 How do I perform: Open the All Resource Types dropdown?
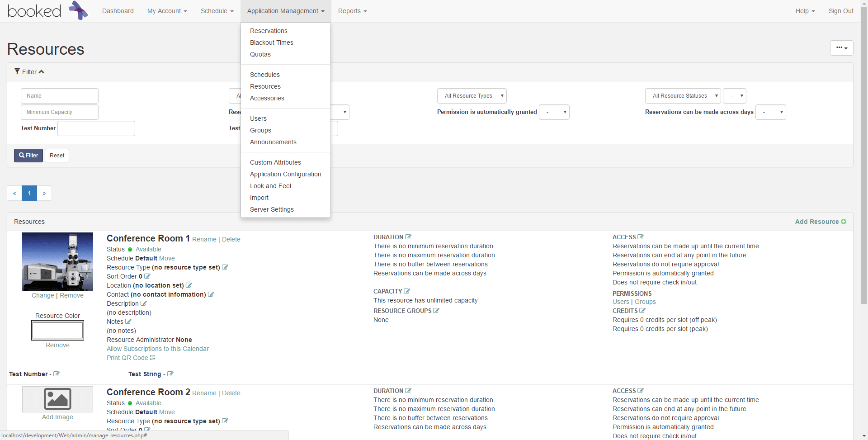[472, 95]
